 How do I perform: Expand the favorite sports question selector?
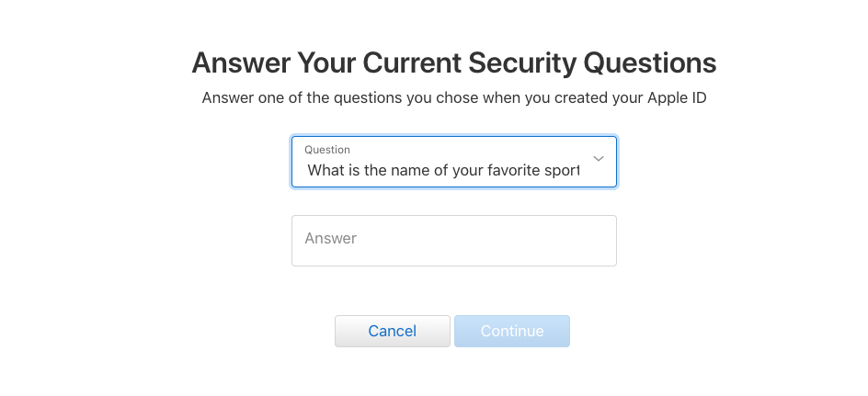(453, 162)
